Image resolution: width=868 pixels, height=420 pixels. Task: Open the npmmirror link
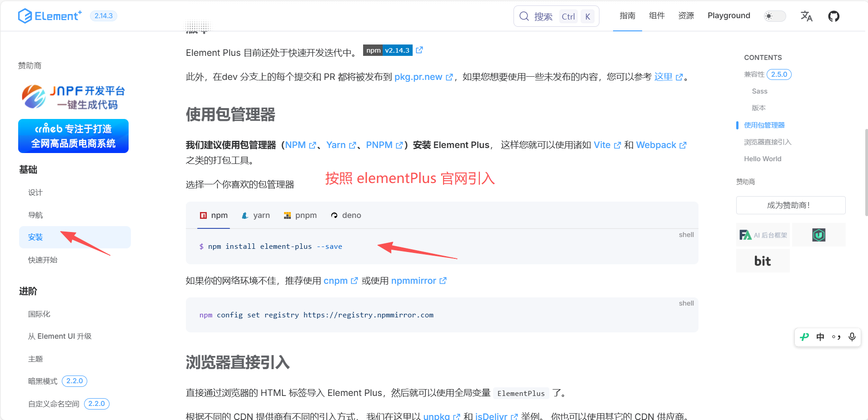pyautogui.click(x=419, y=281)
